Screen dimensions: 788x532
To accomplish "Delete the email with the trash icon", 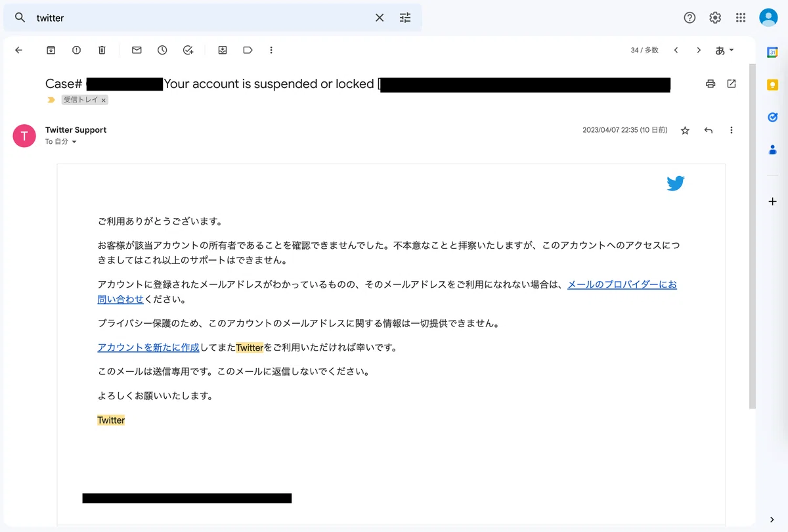I will 102,50.
